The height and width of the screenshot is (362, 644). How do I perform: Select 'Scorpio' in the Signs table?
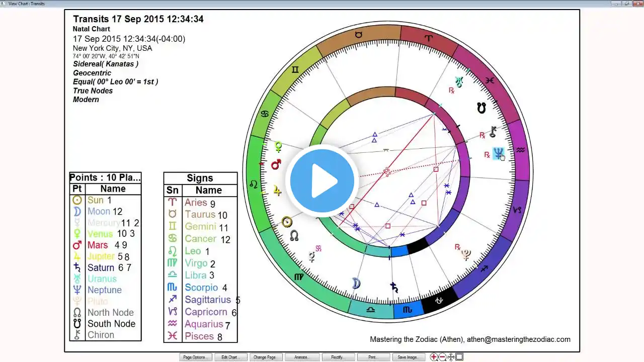(201, 288)
